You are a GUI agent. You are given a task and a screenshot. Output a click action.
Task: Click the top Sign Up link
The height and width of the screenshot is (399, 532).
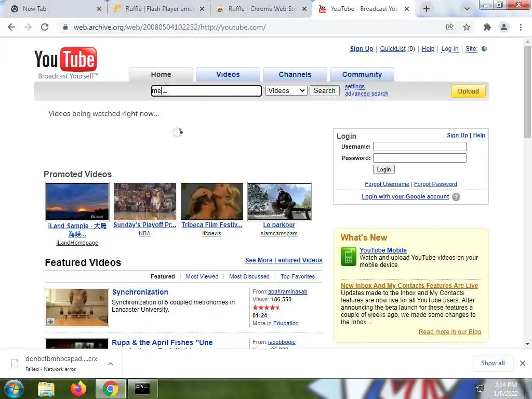tap(362, 49)
